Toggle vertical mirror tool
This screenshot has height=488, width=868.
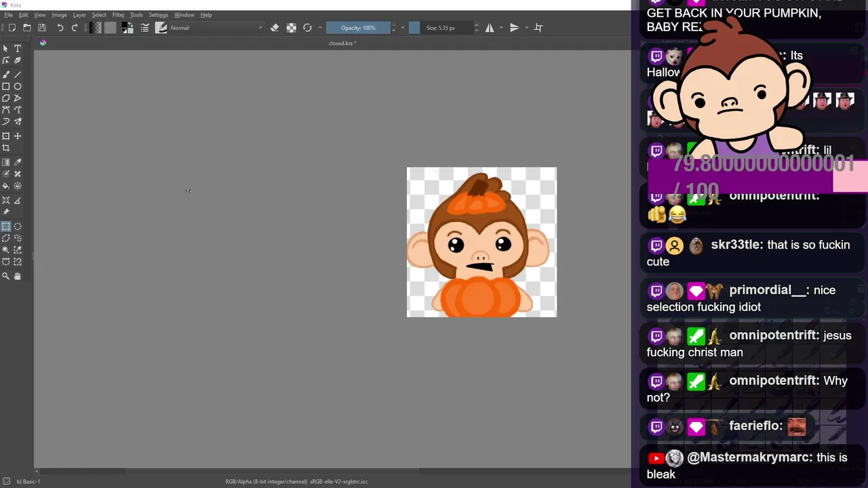click(x=514, y=28)
